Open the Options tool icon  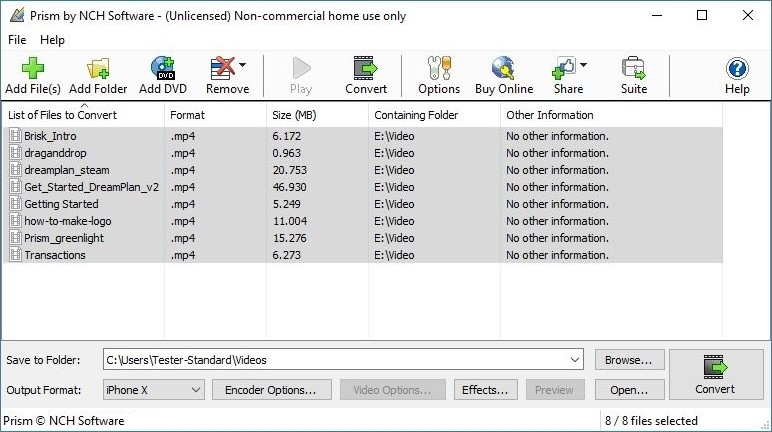click(x=439, y=69)
